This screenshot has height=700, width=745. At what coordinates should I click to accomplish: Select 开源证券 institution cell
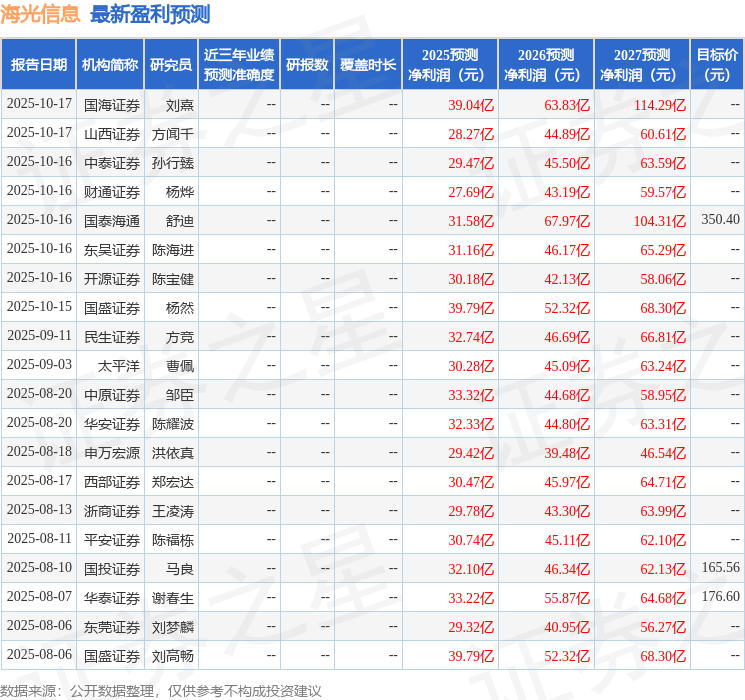point(112,279)
